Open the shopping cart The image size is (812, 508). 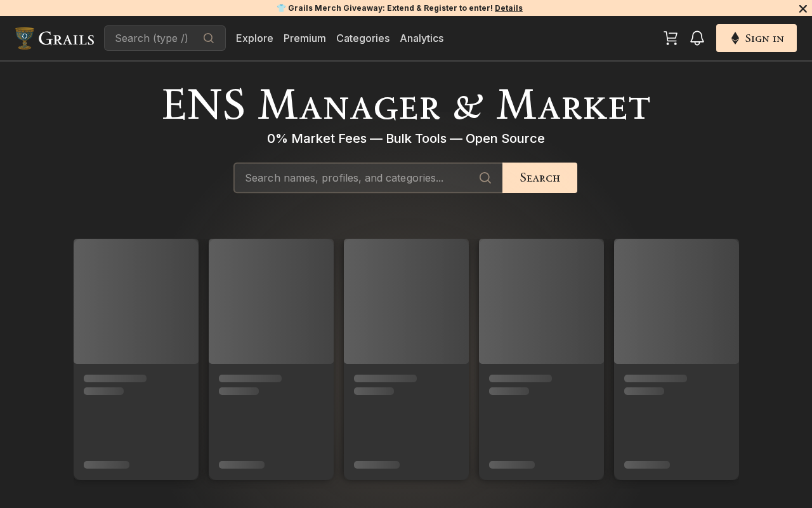pos(671,38)
